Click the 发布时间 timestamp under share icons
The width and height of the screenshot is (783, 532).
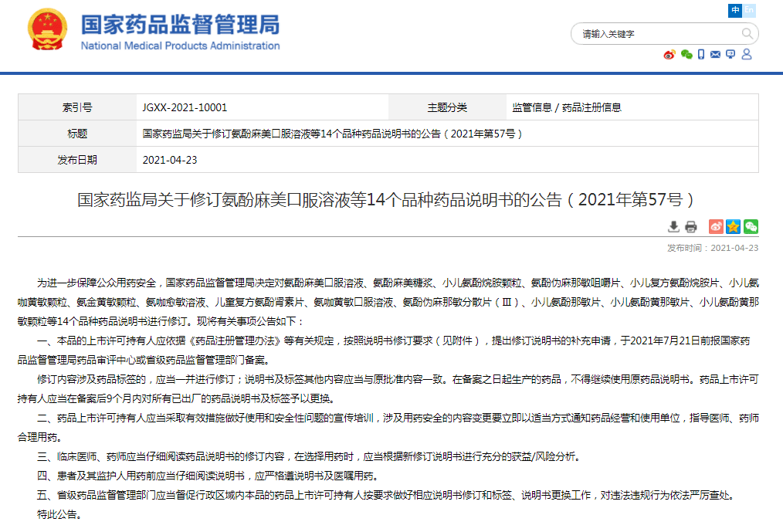[713, 248]
